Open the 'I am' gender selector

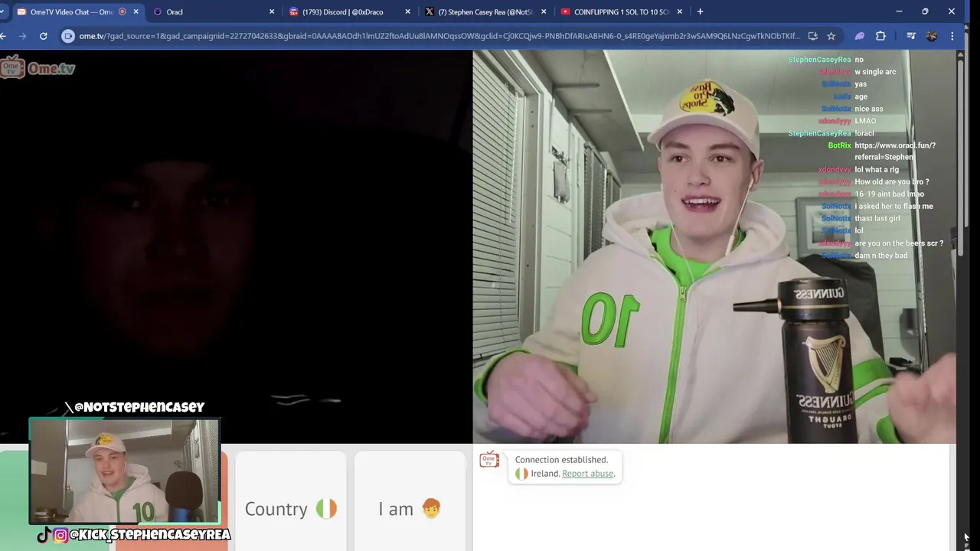point(410,500)
